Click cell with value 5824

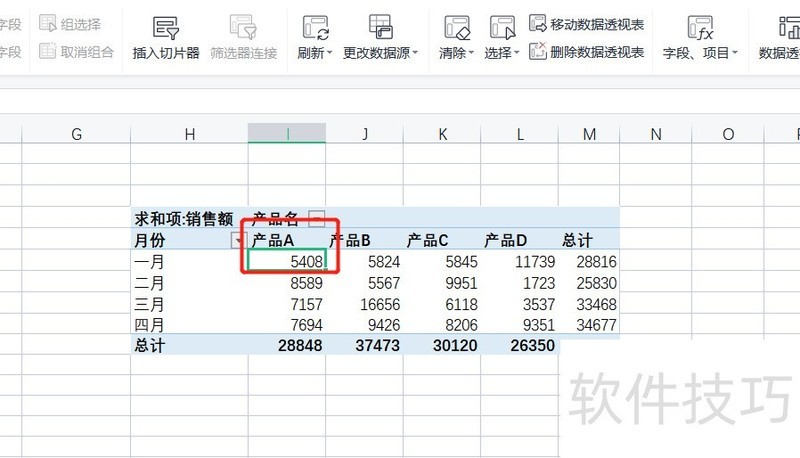pyautogui.click(x=364, y=262)
